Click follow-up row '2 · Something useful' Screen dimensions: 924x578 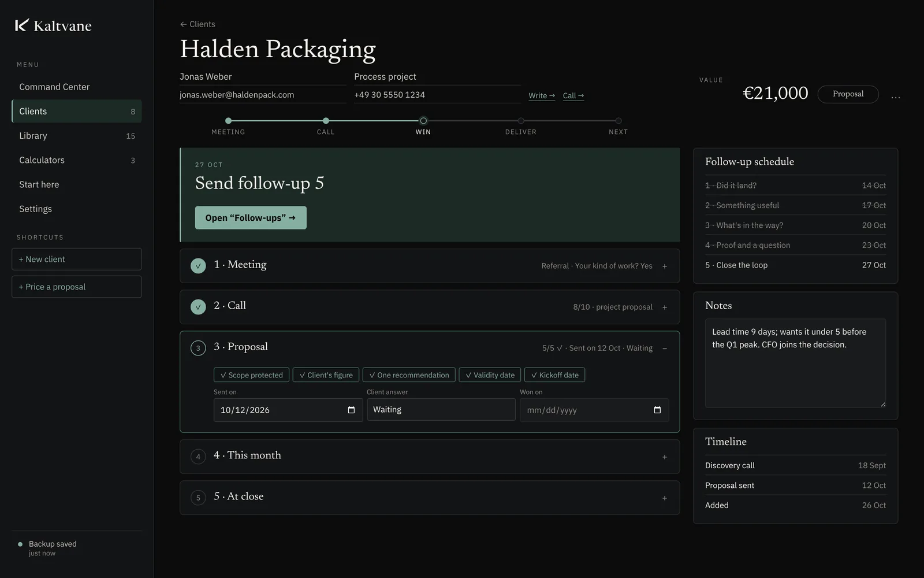[795, 205]
